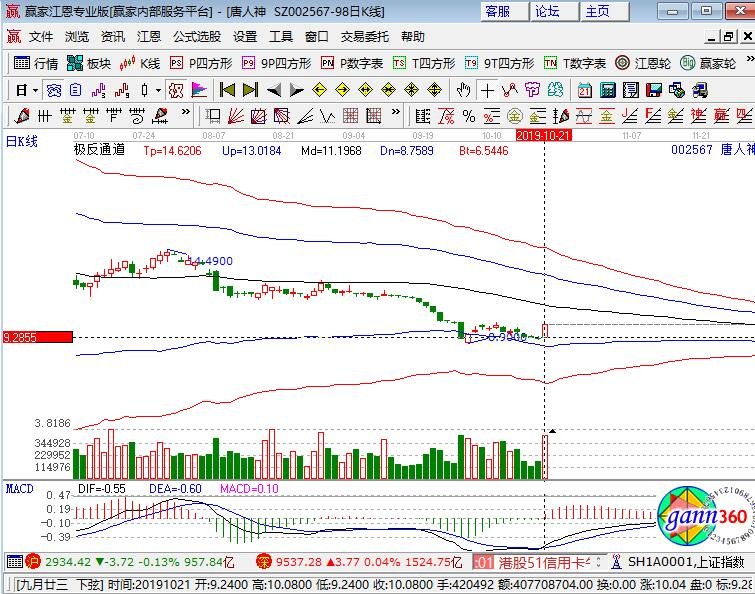Select the zigzag wave line tool
Screen dimensions: 755x594
pyautogui.click(x=509, y=90)
